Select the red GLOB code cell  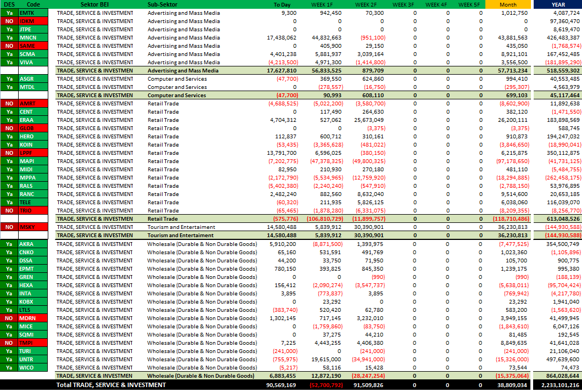tap(33, 128)
